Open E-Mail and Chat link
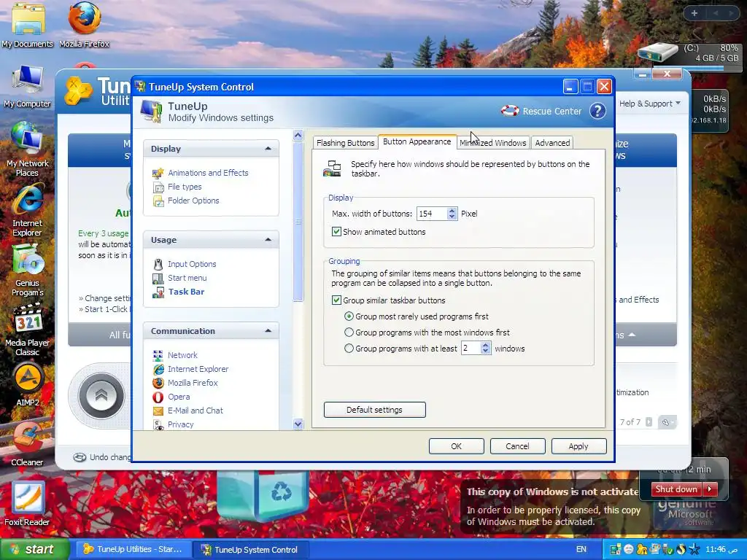Image resolution: width=747 pixels, height=560 pixels. tap(196, 411)
